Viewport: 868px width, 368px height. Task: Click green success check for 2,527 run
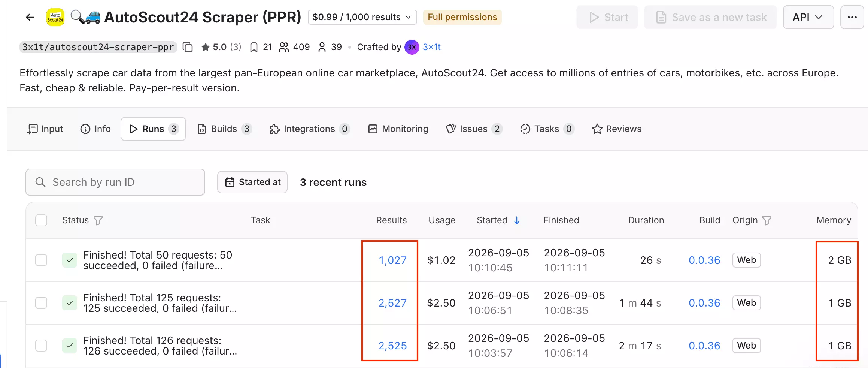pyautogui.click(x=70, y=303)
